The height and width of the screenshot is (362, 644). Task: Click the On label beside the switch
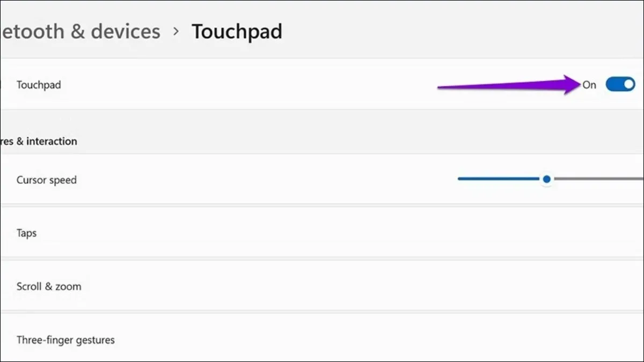click(x=589, y=85)
